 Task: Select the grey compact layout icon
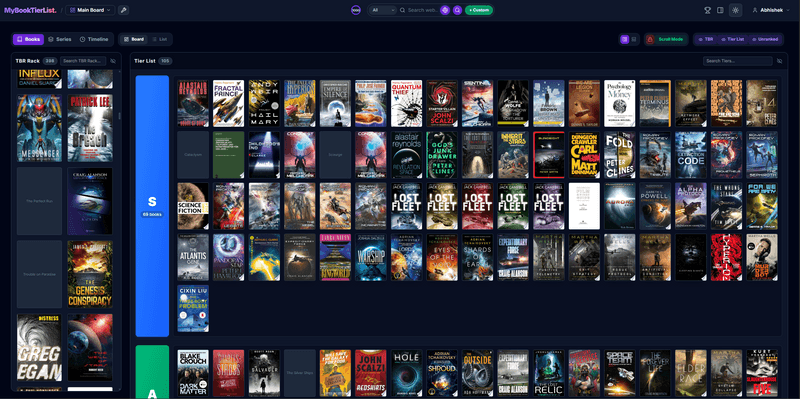click(634, 39)
